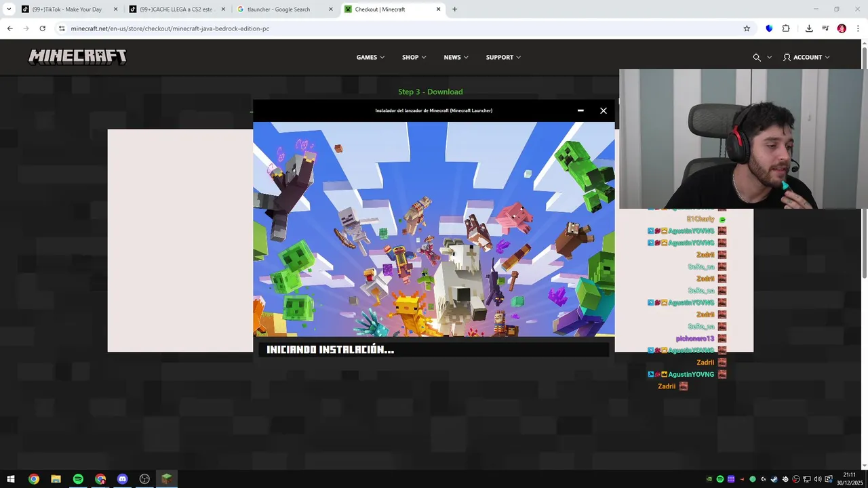
Task: Open the clock showing 21:11
Action: pyautogui.click(x=850, y=479)
